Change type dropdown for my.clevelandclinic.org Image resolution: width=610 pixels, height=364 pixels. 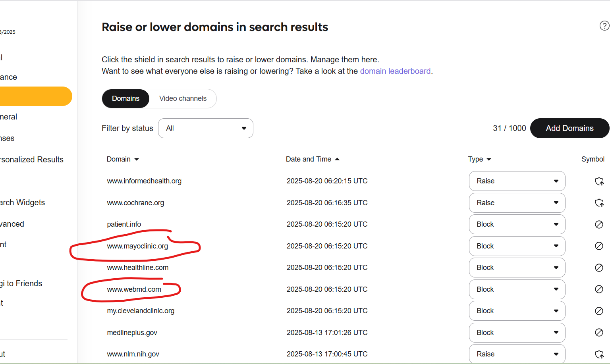click(517, 311)
